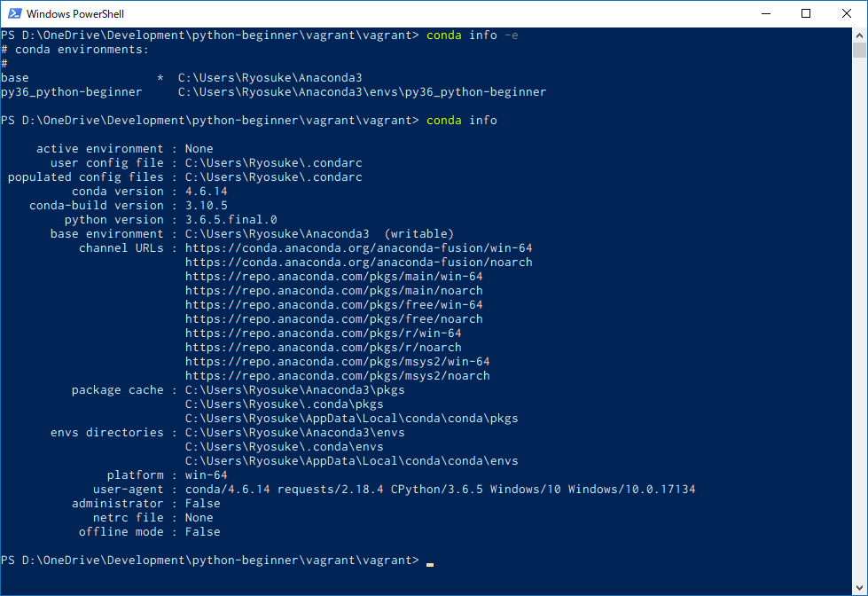Select the offline mode False value
The image size is (868, 596).
point(202,531)
